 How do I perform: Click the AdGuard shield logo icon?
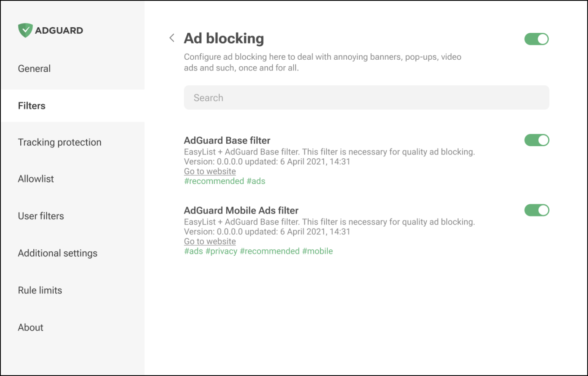[x=25, y=30]
